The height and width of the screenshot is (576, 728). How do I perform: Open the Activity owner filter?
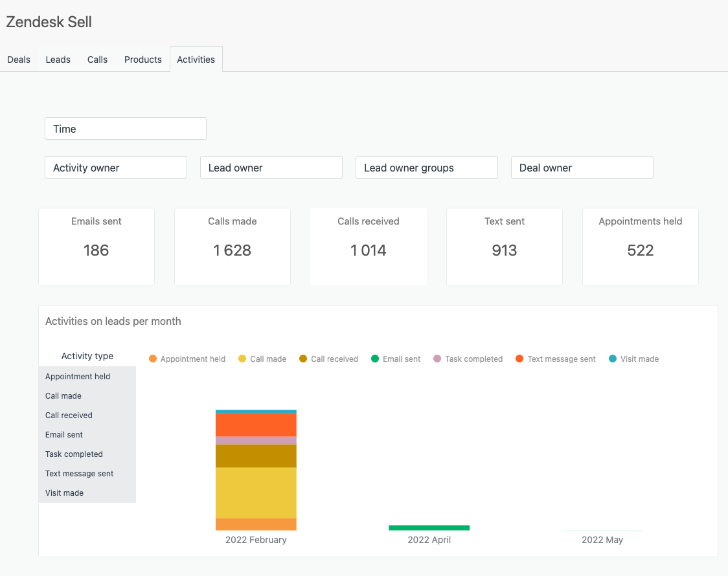click(x=115, y=167)
